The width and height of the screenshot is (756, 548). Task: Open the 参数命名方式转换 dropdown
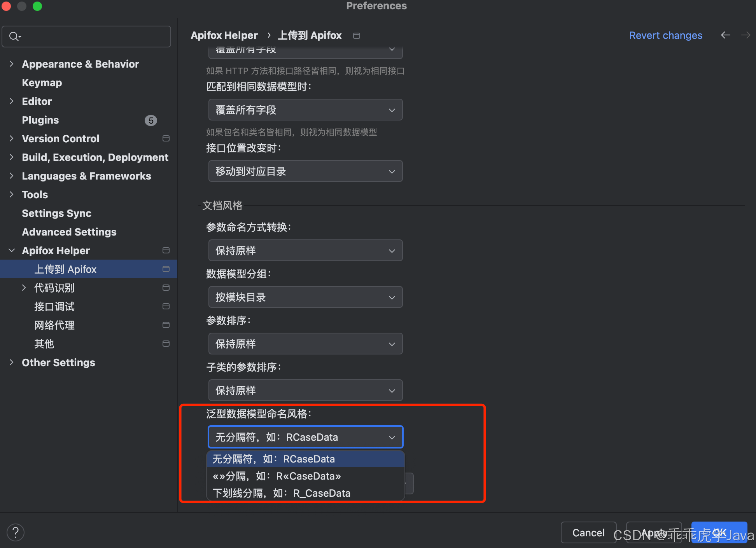pos(305,250)
